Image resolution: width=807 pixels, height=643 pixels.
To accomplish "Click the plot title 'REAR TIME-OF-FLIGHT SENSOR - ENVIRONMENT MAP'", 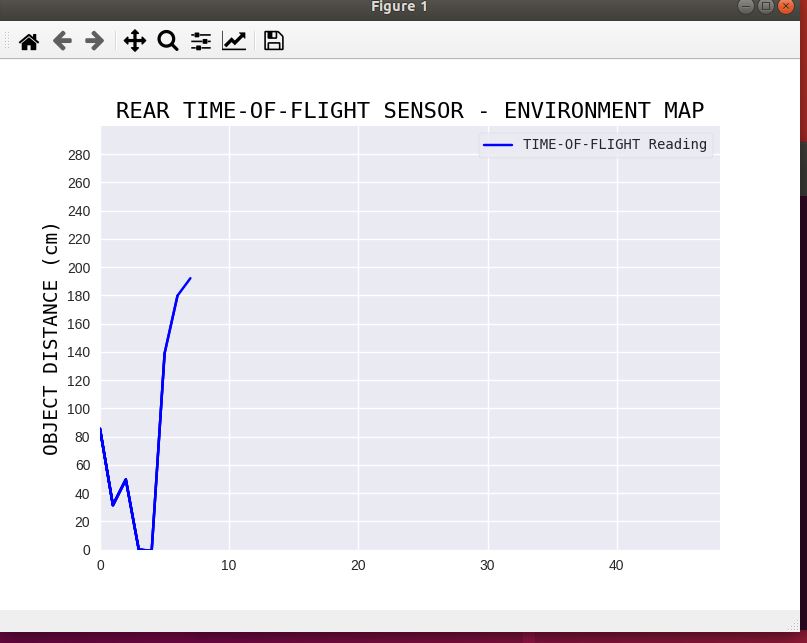I will [x=410, y=110].
